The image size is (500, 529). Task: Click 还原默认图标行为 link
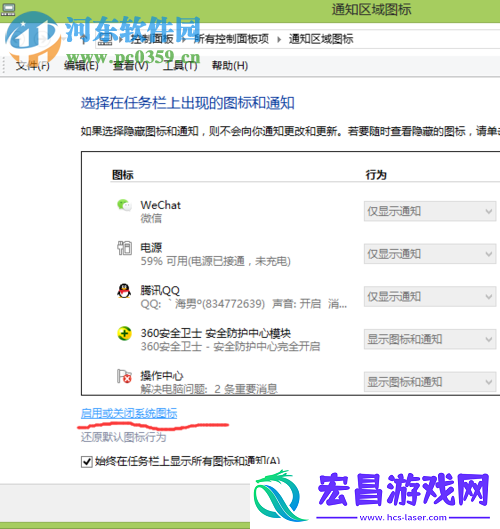pyautogui.click(x=123, y=437)
